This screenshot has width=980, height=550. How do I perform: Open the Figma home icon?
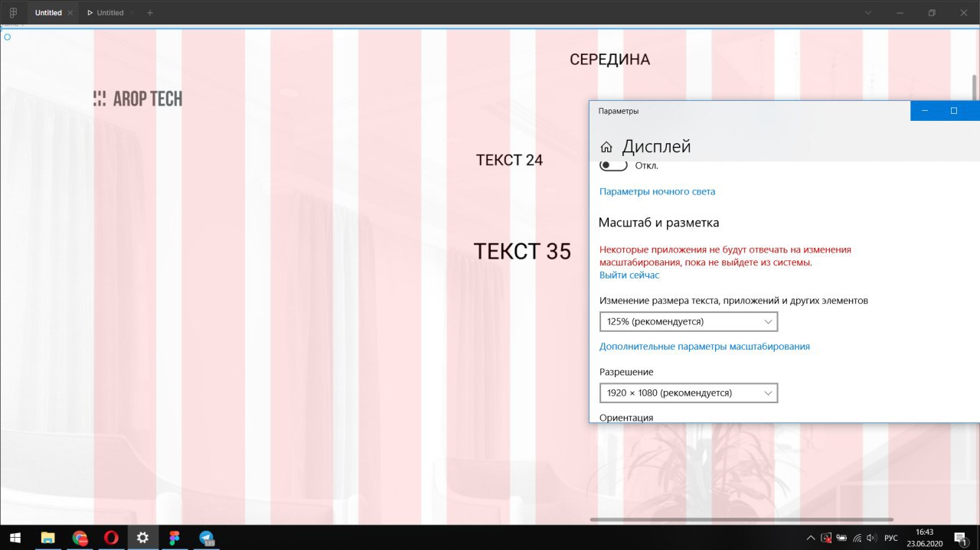coord(13,13)
